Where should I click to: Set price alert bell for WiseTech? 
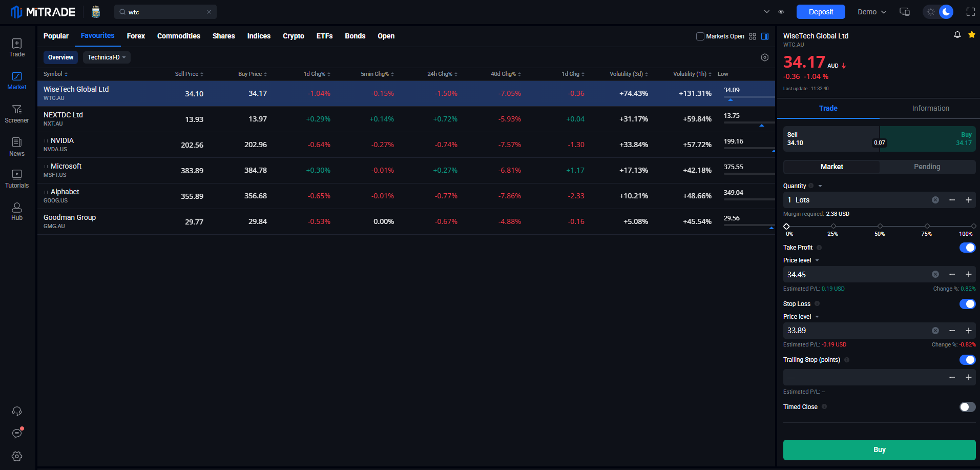point(957,35)
